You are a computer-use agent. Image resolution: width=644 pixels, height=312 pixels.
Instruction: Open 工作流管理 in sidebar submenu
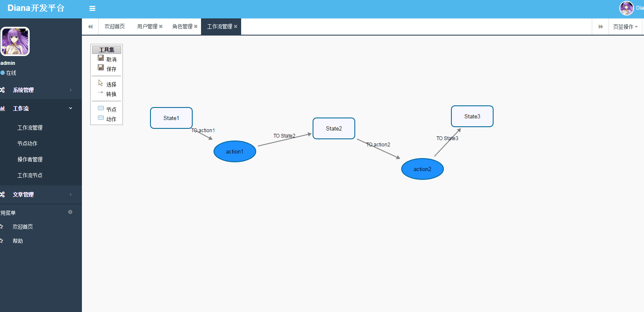tap(30, 128)
